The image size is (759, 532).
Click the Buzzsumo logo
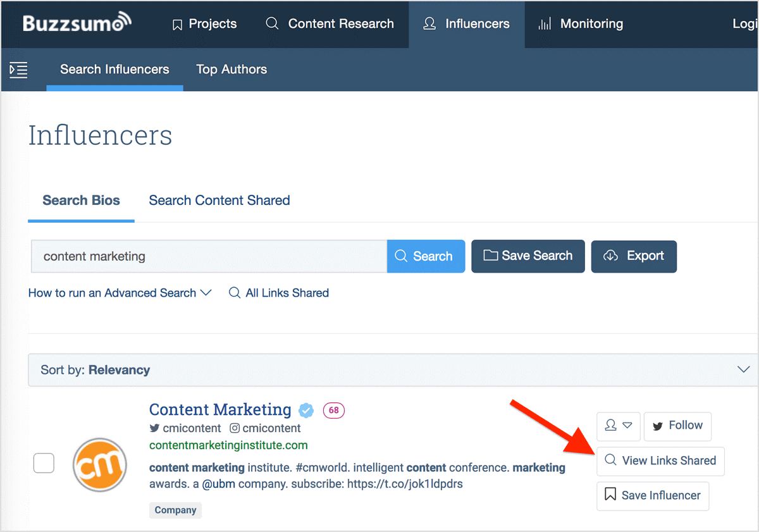[77, 23]
